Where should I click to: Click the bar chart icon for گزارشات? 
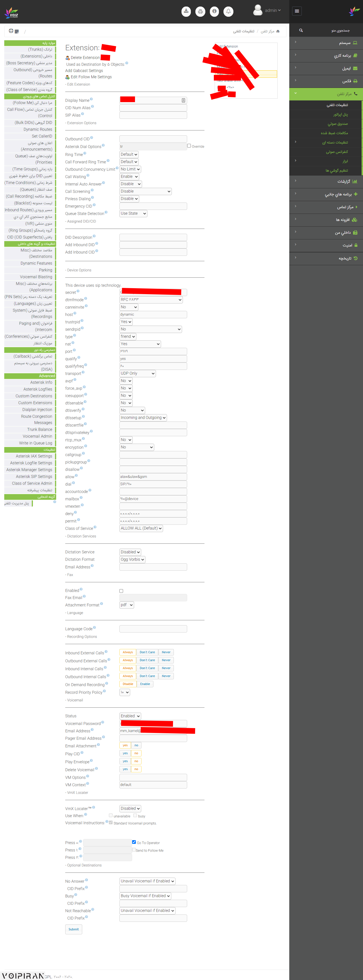click(355, 182)
